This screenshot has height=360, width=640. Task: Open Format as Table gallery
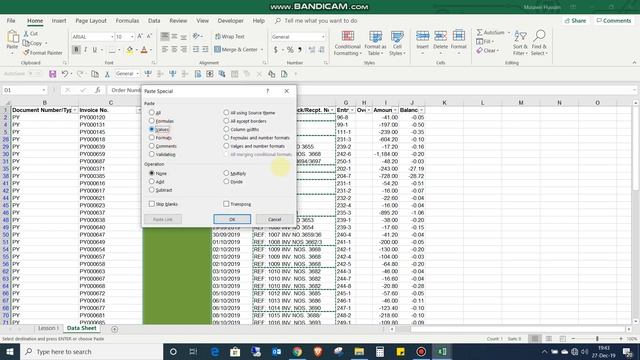point(376,43)
